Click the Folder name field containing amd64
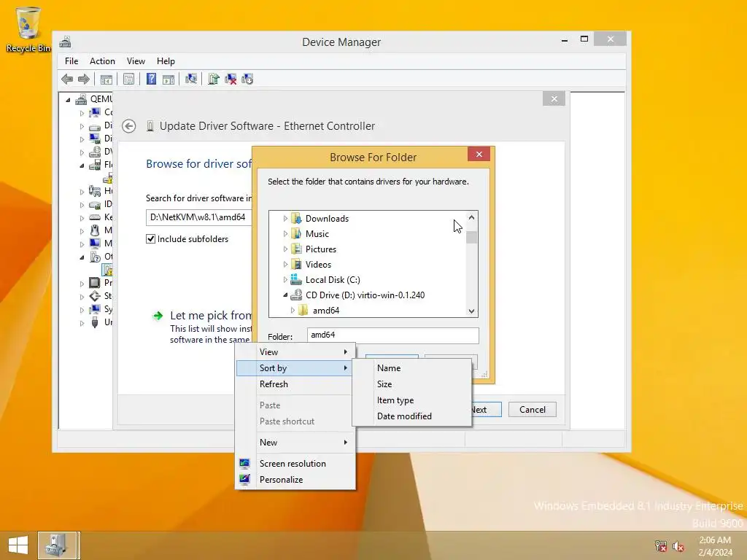This screenshot has height=560, width=747. click(x=392, y=335)
